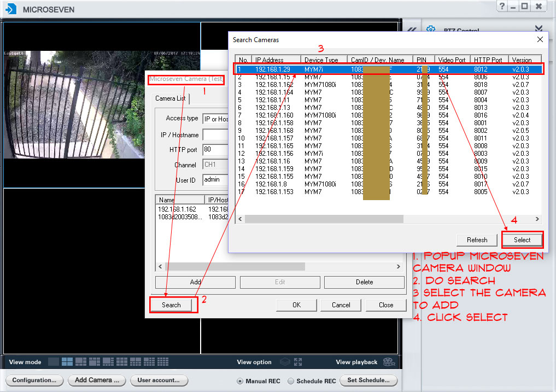Select the 192.168.1.168 camera row

(389, 131)
